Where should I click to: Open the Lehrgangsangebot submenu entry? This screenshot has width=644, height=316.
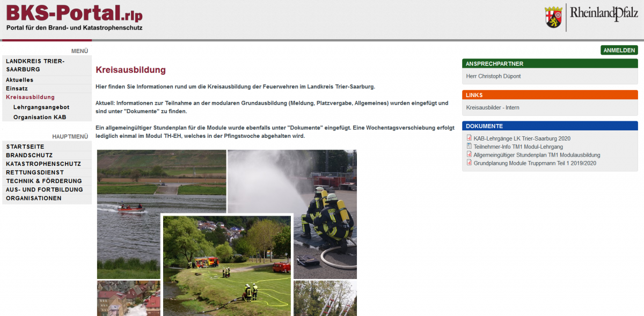pos(41,107)
